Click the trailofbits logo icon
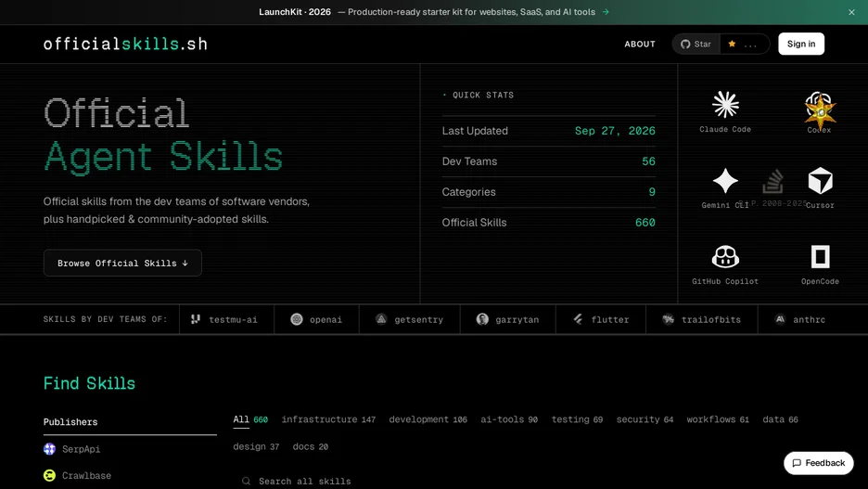The width and height of the screenshot is (868, 489). click(x=669, y=319)
